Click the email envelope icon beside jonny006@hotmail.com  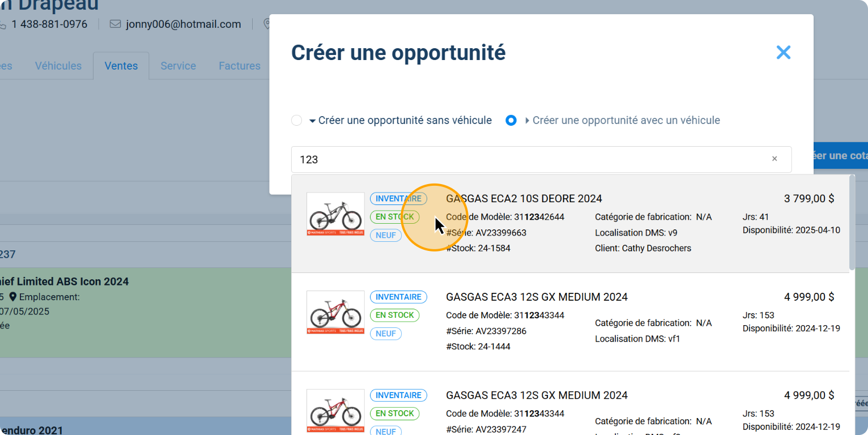pyautogui.click(x=116, y=24)
